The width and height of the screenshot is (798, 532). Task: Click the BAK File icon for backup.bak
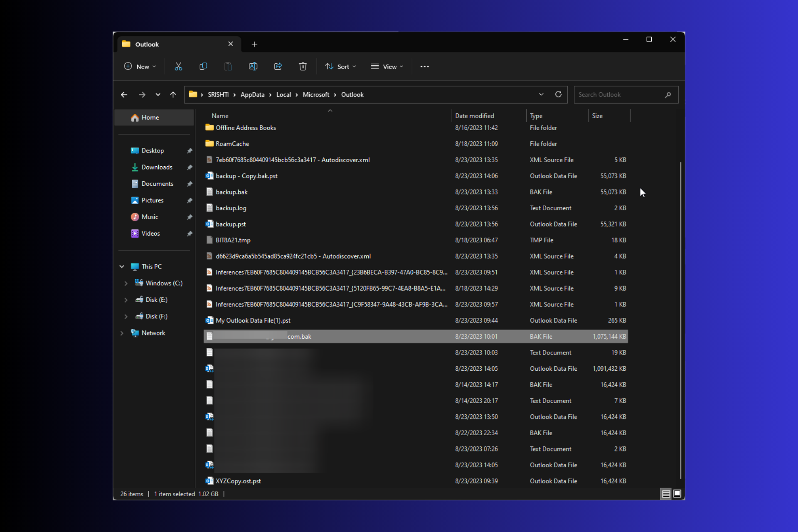(209, 191)
